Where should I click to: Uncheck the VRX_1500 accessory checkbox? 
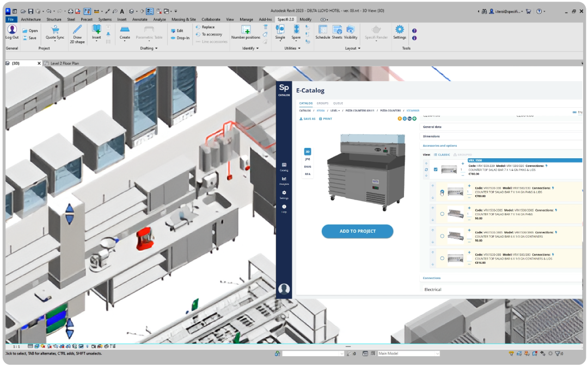point(436,169)
